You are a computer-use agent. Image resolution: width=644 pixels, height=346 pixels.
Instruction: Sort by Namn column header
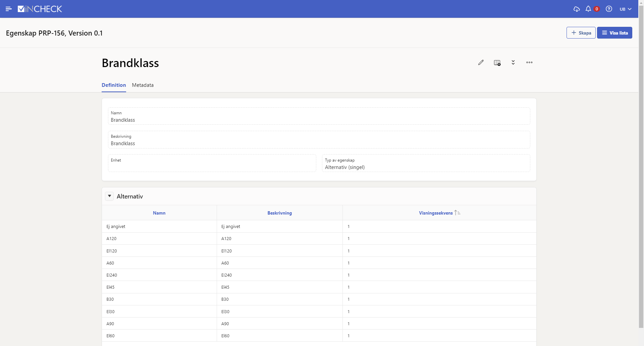point(159,213)
